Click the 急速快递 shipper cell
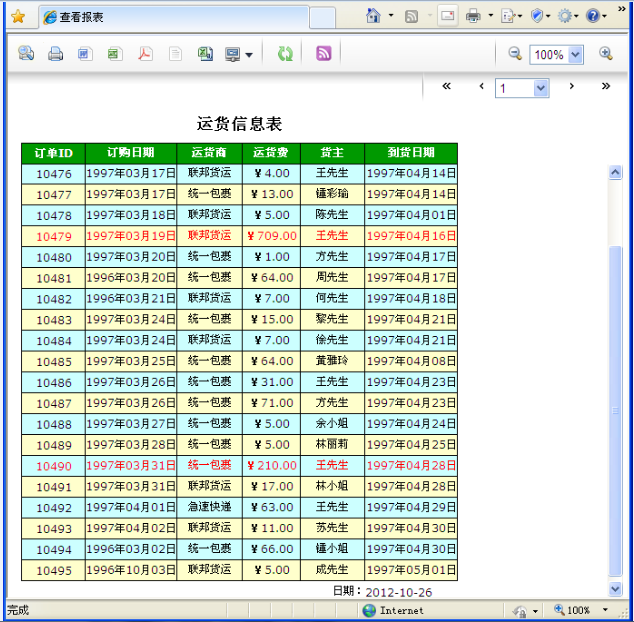 point(209,508)
